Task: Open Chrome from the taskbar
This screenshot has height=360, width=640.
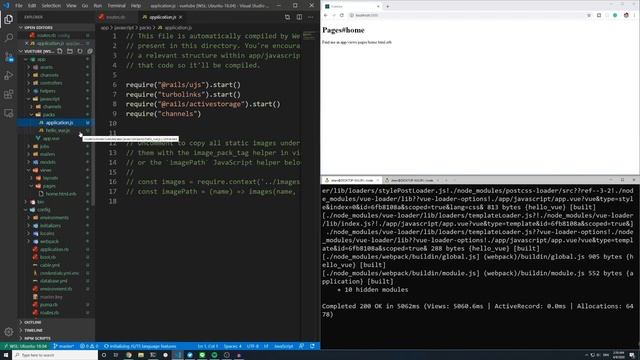Action: pyautogui.click(x=129, y=355)
